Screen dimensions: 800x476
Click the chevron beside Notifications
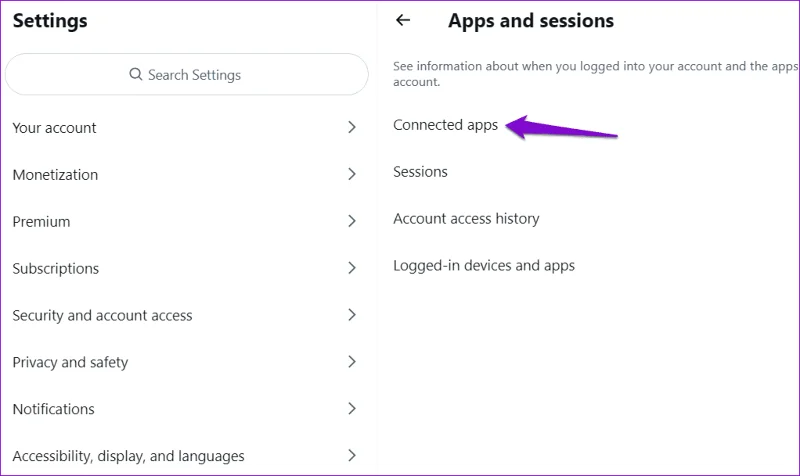(x=352, y=409)
